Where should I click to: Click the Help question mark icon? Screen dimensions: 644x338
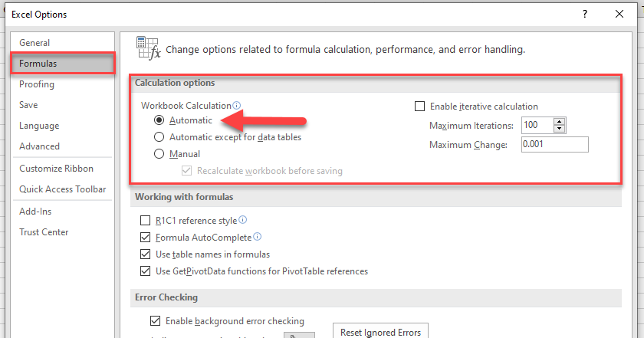(585, 14)
